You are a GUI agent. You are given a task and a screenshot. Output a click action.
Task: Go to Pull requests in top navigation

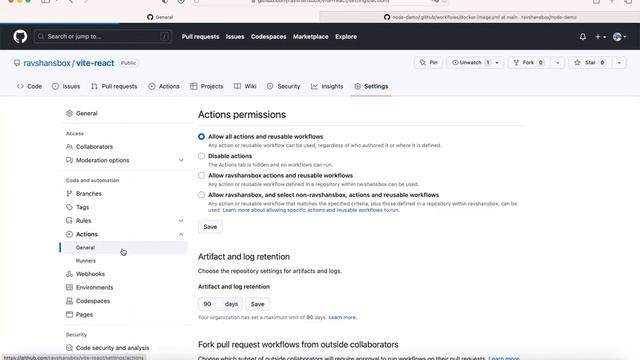pos(200,37)
